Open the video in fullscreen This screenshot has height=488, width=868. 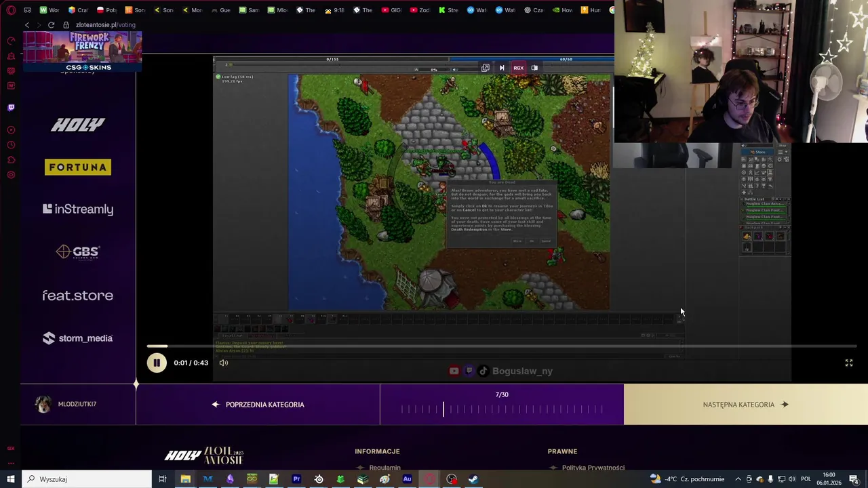coord(848,363)
